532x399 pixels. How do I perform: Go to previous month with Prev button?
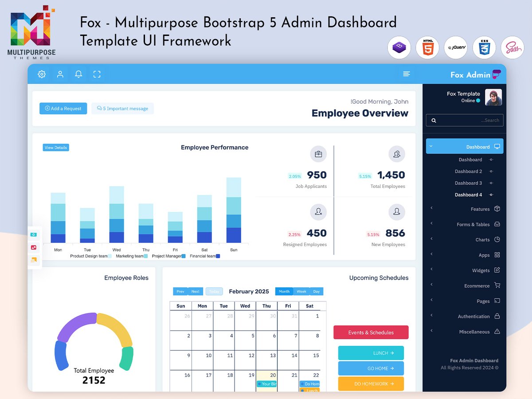(x=180, y=291)
